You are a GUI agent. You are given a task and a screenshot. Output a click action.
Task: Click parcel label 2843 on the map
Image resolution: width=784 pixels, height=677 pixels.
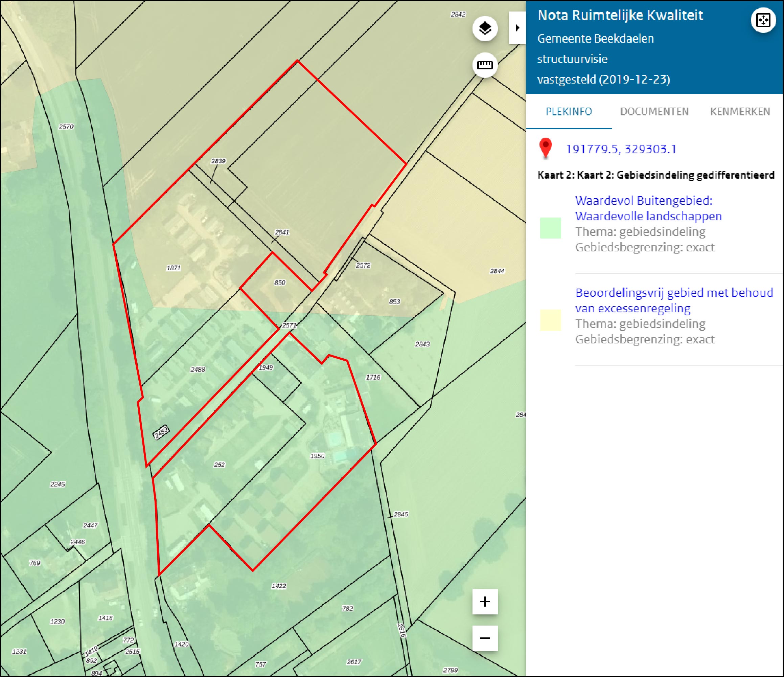point(422,344)
